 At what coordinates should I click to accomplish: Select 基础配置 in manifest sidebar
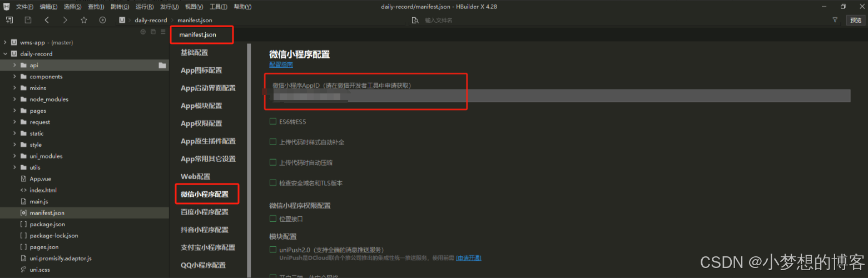coord(194,52)
